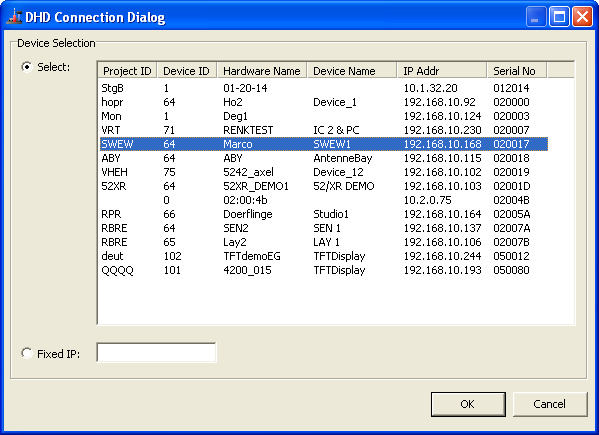599x435 pixels.
Task: Sort by the Device ID column header
Action: click(187, 71)
